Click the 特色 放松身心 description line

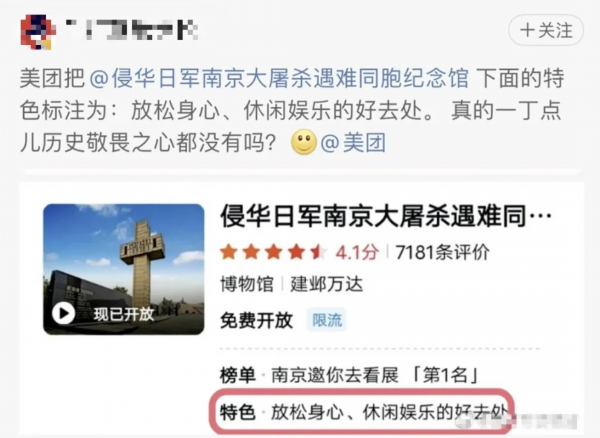click(x=364, y=413)
